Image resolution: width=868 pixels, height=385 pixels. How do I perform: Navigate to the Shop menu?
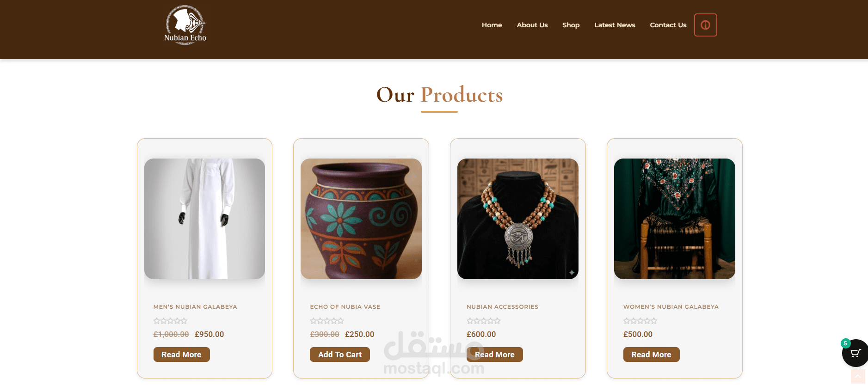[x=571, y=25]
